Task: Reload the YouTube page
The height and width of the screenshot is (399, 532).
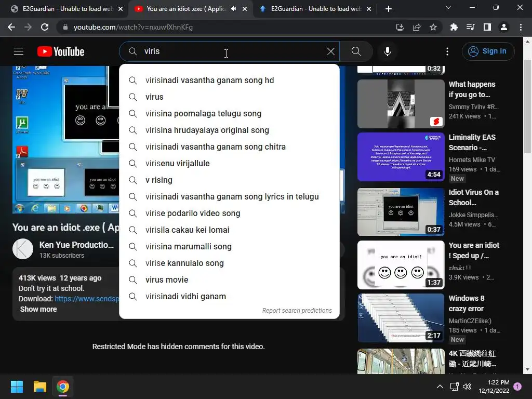Action: click(x=45, y=27)
